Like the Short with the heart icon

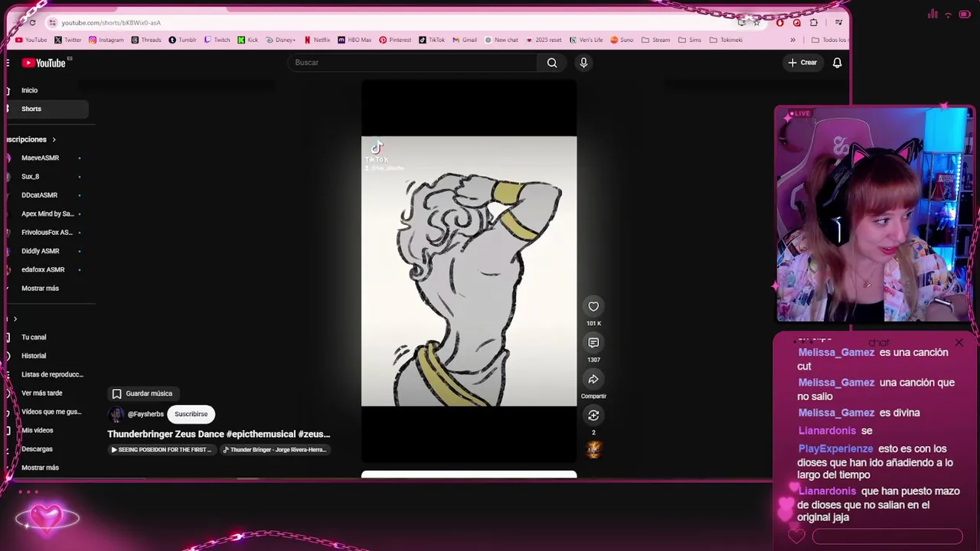click(593, 307)
